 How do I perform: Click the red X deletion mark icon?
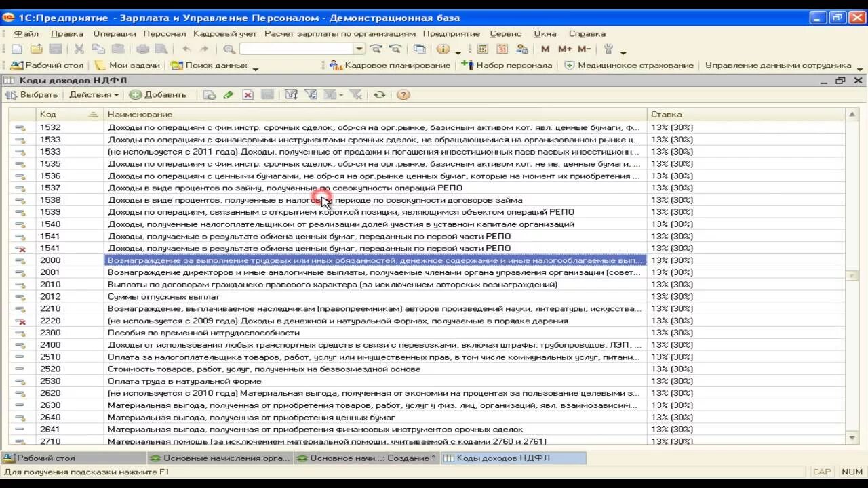[248, 95]
